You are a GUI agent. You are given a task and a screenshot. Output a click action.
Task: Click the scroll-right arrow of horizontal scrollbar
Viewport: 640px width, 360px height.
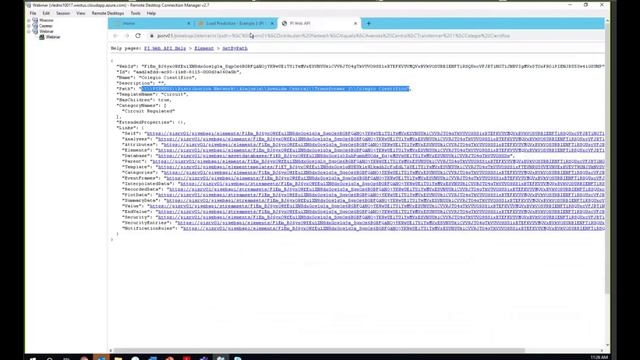602,350
